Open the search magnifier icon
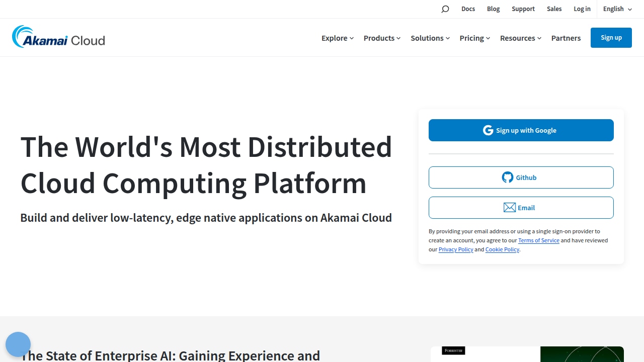The image size is (644, 362). coord(445,9)
